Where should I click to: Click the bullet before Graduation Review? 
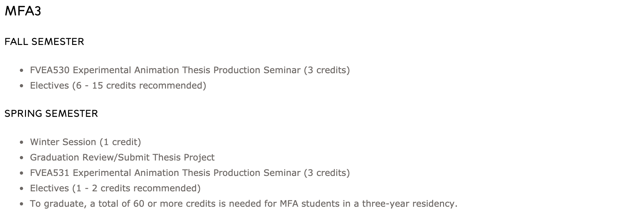pyautogui.click(x=21, y=158)
